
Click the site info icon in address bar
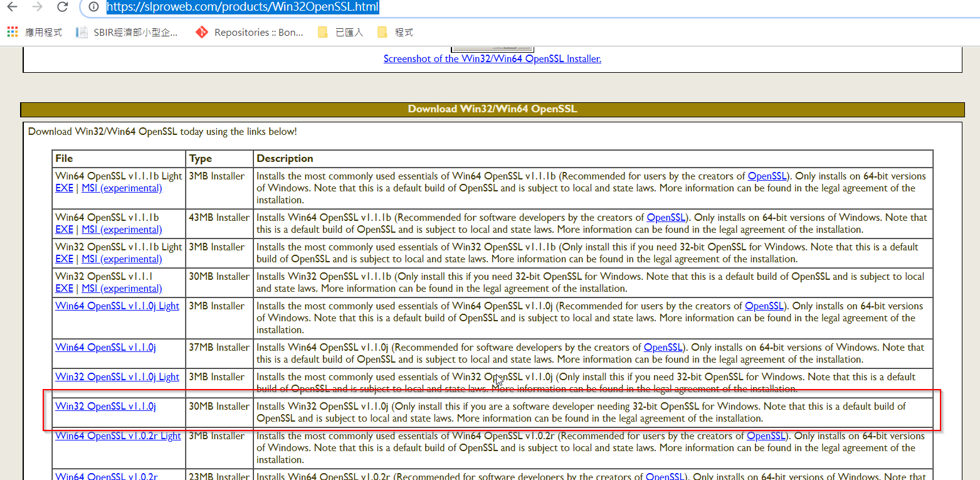click(x=93, y=8)
